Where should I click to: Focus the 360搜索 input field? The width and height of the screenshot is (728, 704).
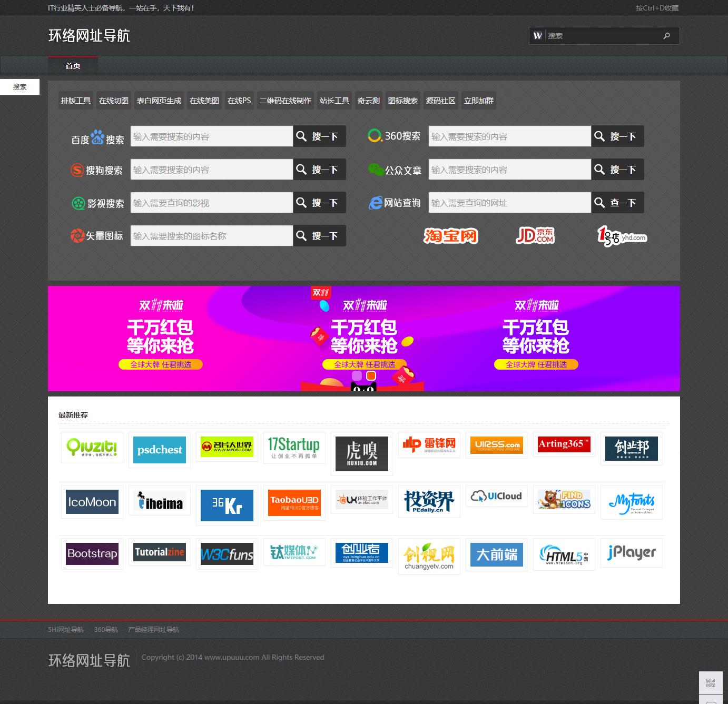point(510,136)
